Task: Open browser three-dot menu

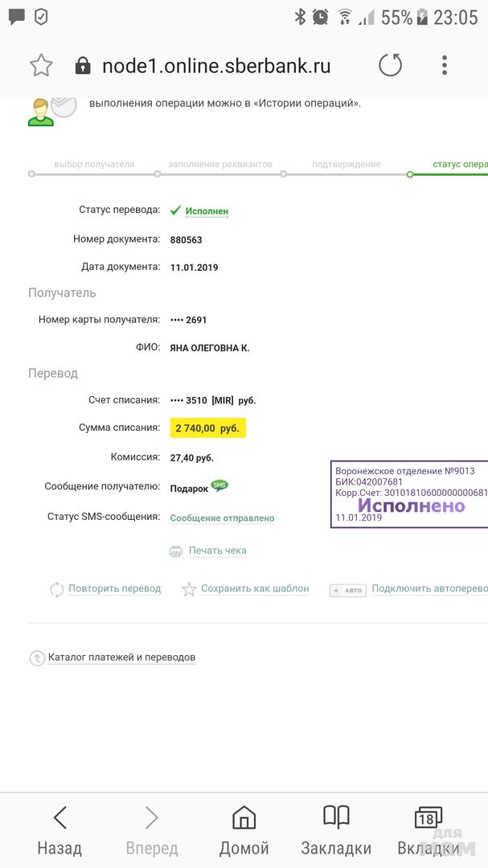Action: click(445, 66)
